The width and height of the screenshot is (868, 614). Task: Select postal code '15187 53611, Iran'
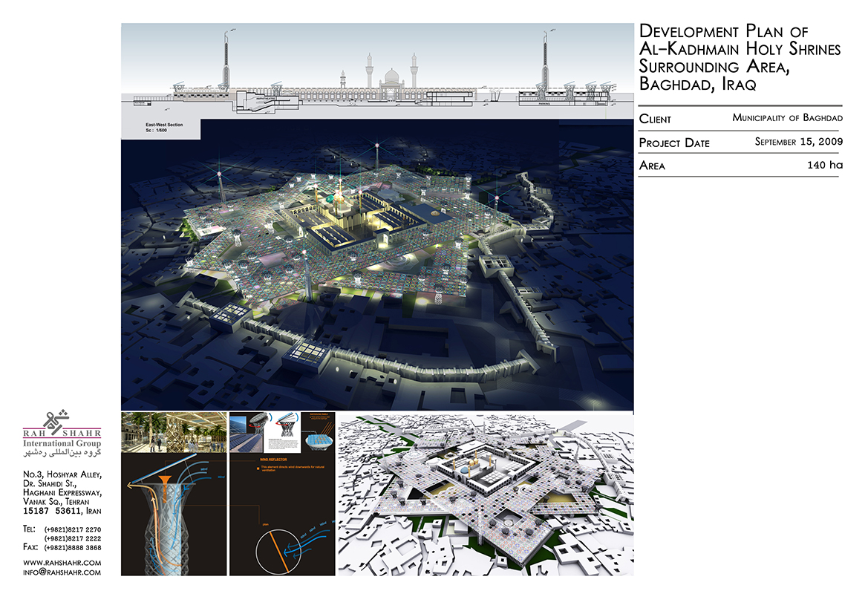62,511
